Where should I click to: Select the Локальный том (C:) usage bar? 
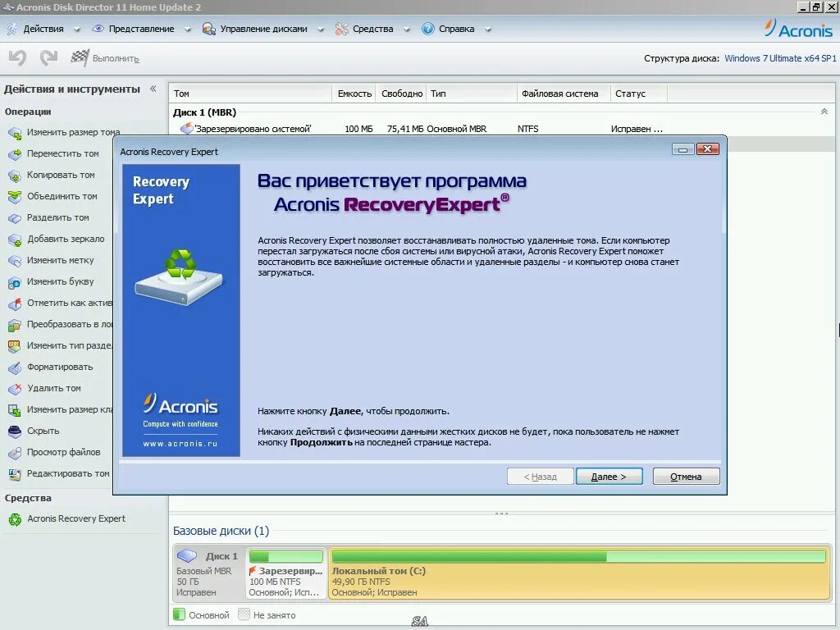[x=578, y=557]
